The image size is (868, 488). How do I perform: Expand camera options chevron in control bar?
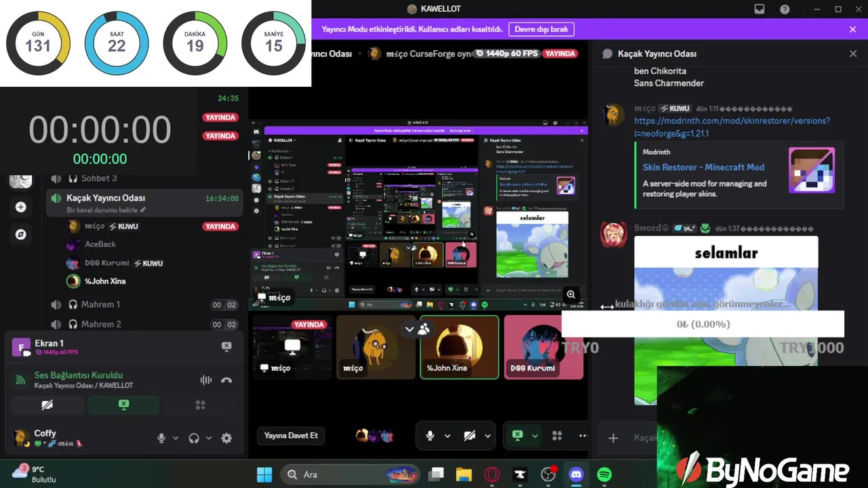coord(488,436)
